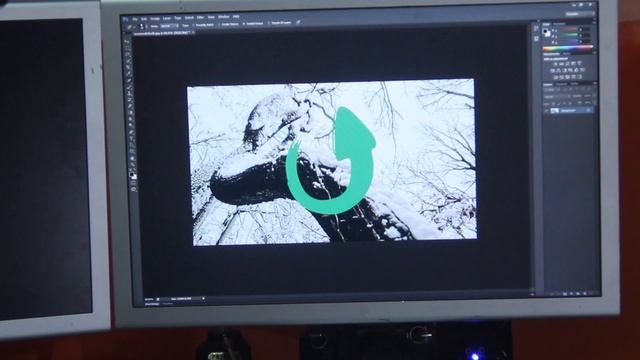Select the Proximity Match radio option

coord(203,25)
